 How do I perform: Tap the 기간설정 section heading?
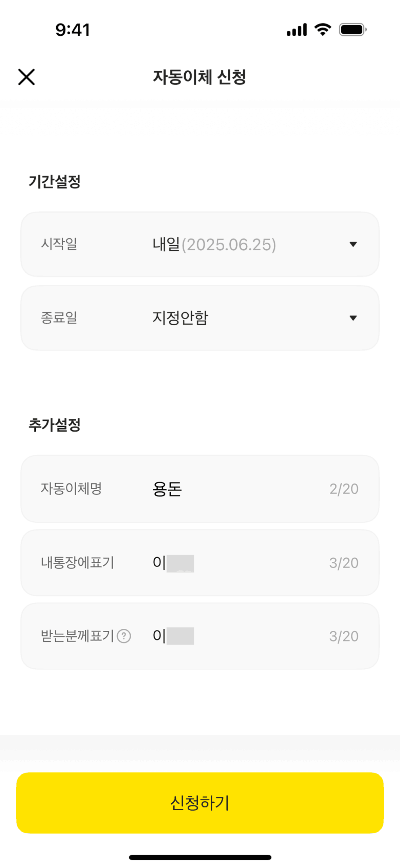pos(54,181)
